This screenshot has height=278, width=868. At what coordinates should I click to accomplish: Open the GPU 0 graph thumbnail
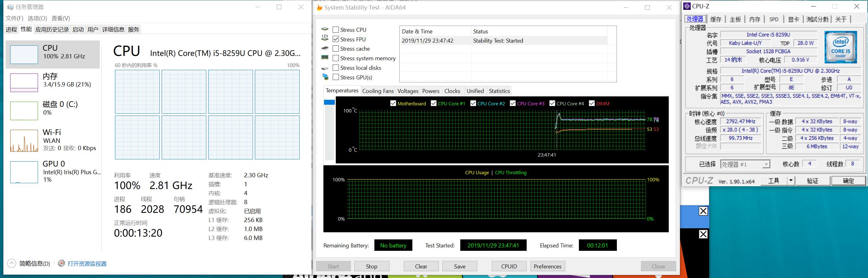(24, 172)
